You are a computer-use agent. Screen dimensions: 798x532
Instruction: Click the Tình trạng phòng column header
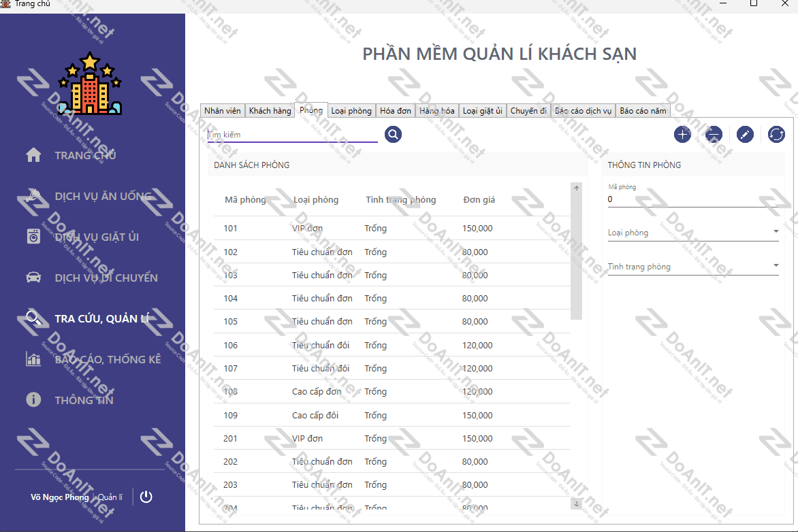tap(401, 200)
